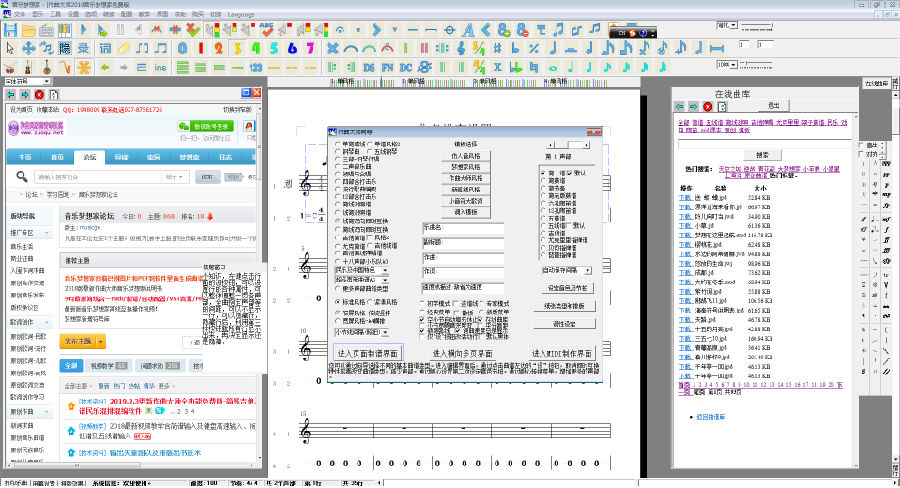Click the green left arrow icon

coord(105,67)
